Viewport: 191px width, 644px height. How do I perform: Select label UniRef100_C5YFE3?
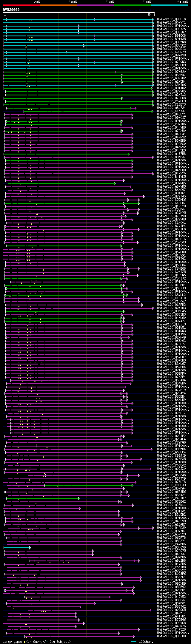(x=171, y=101)
